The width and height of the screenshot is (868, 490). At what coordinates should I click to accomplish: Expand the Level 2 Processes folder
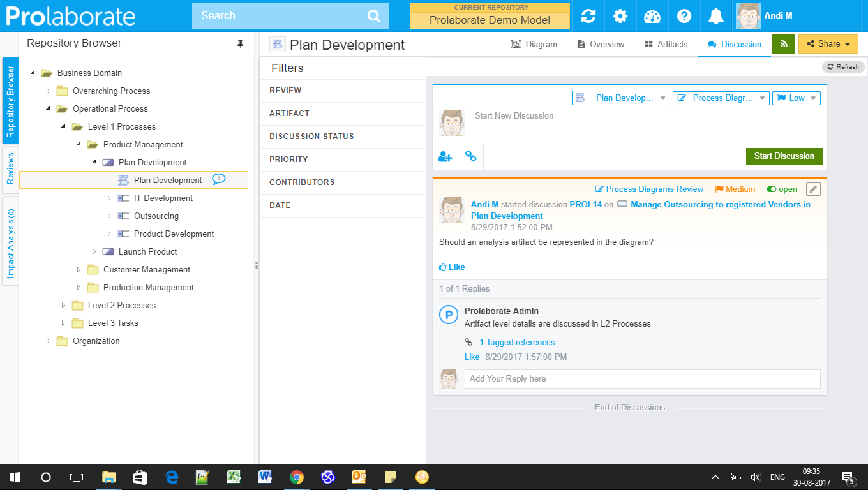tap(63, 305)
